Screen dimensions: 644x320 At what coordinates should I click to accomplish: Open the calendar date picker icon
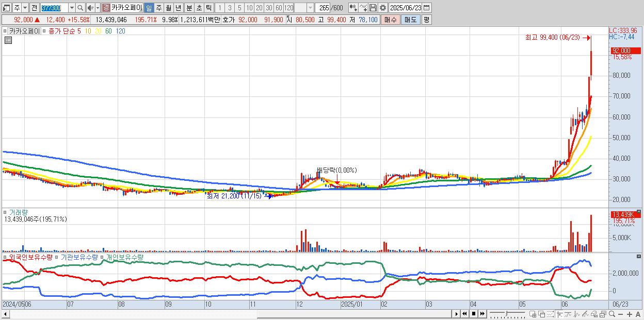(x=427, y=8)
